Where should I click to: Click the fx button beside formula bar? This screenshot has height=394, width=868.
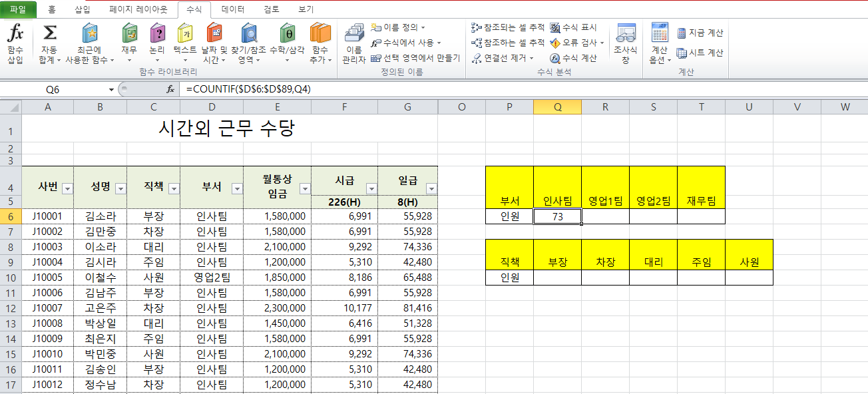click(170, 89)
